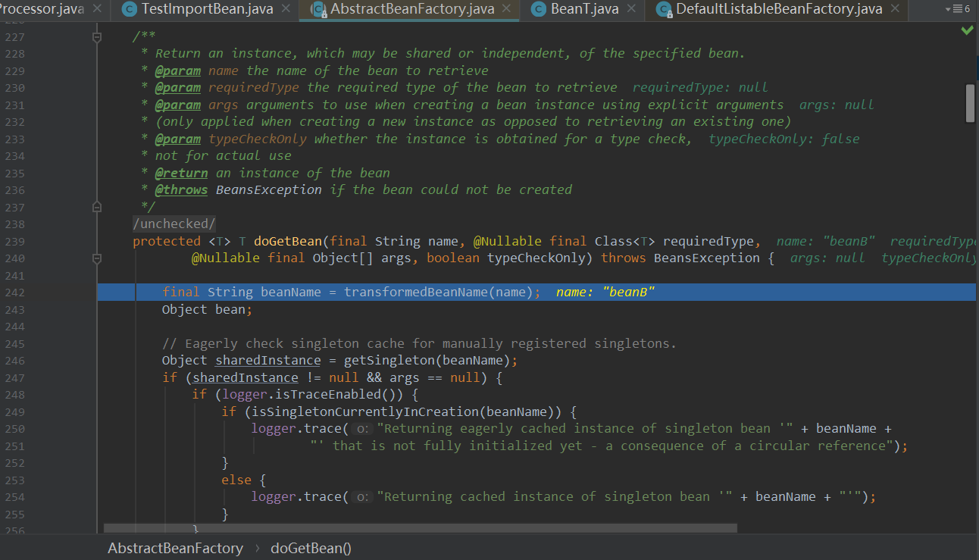Viewport: 979px width, 560px height.
Task: Click the getSingleton(beanName) call
Action: click(x=427, y=361)
